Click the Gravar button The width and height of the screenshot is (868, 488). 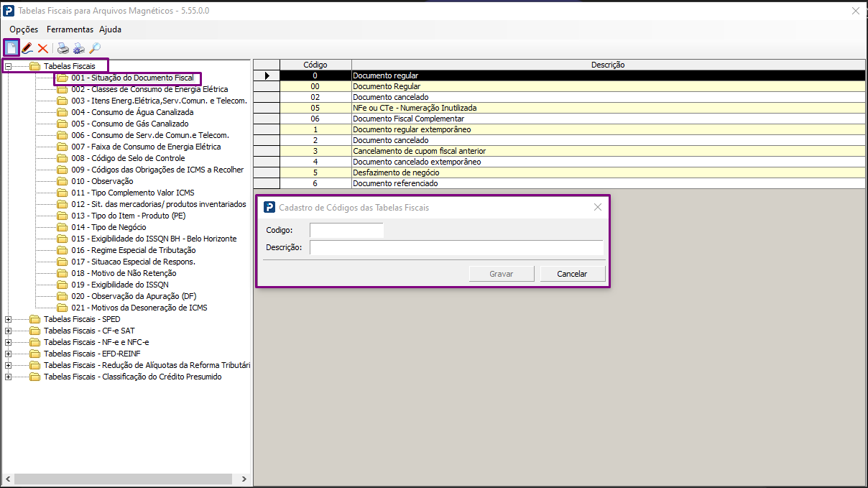click(501, 274)
